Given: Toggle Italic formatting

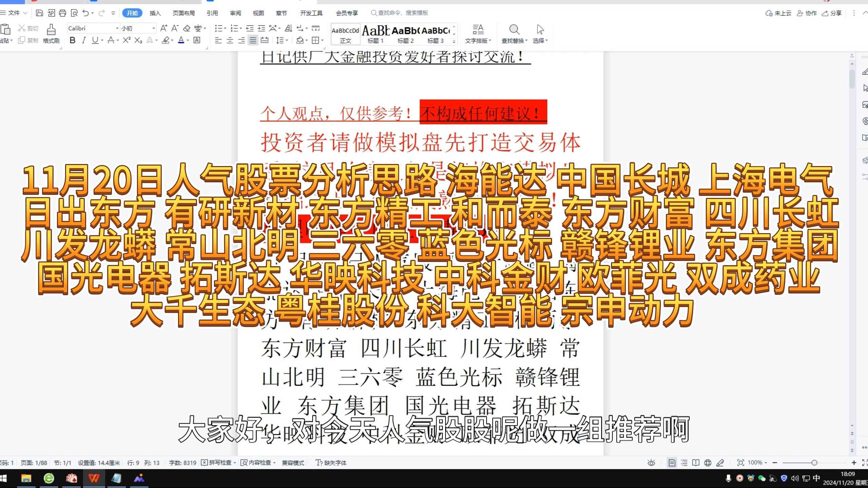Looking at the screenshot, I should pyautogui.click(x=83, y=40).
